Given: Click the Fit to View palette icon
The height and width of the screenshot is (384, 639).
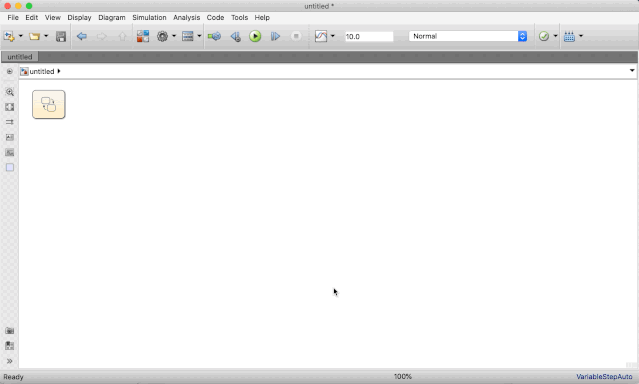Looking at the screenshot, I should click(10, 107).
